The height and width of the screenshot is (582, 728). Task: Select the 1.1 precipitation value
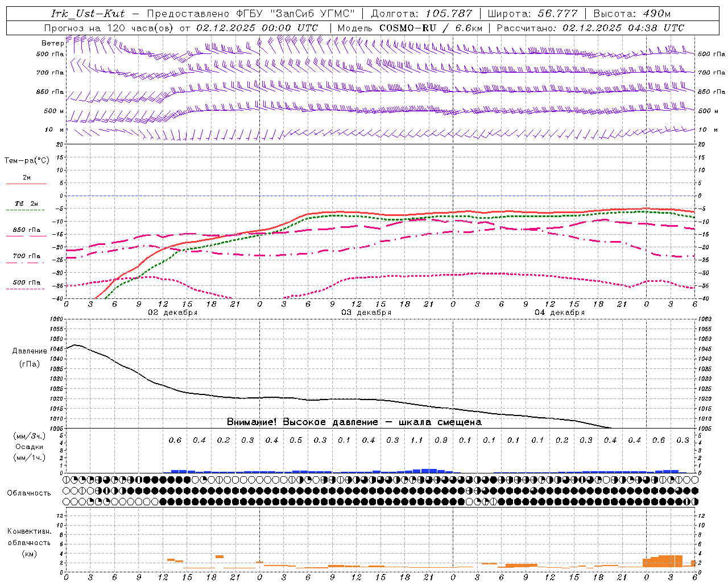417,440
